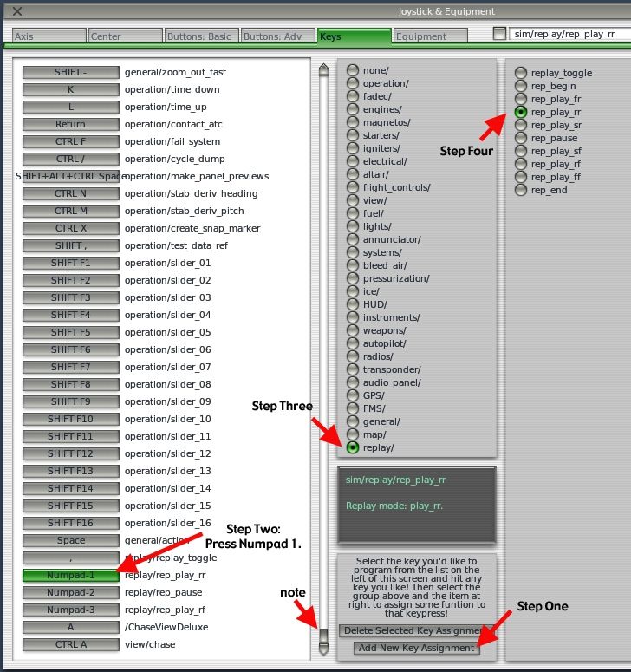The height and width of the screenshot is (672, 631).
Task: Select the GPS/ group radio button
Action: [353, 395]
